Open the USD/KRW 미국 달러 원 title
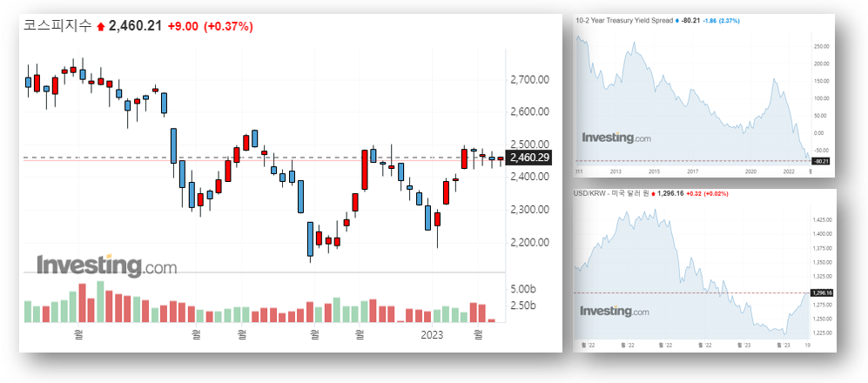The image size is (868, 383). (x=613, y=192)
